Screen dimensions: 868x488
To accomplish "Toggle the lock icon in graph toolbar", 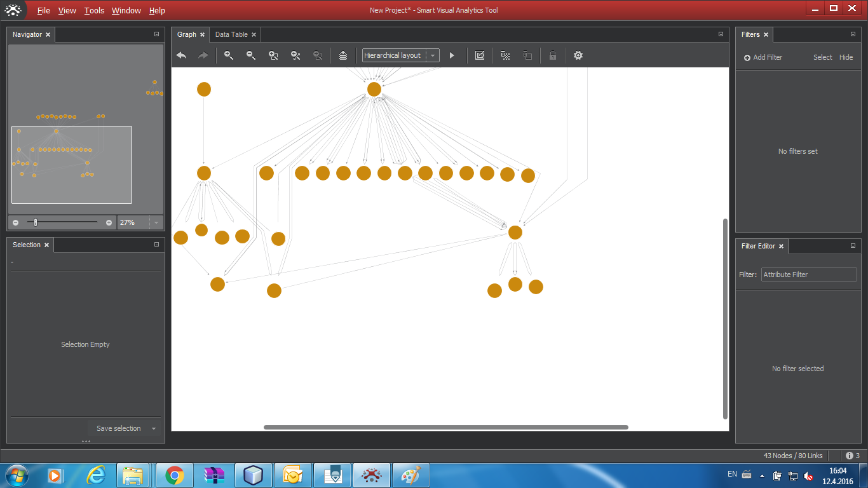I will [553, 56].
